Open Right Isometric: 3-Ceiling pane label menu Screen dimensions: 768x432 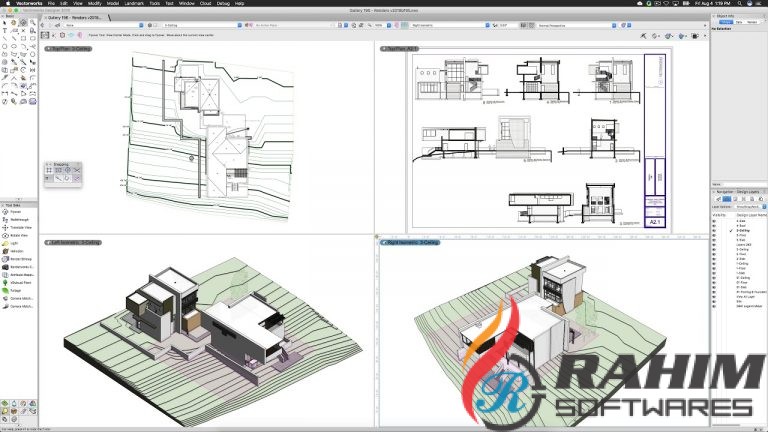410,242
